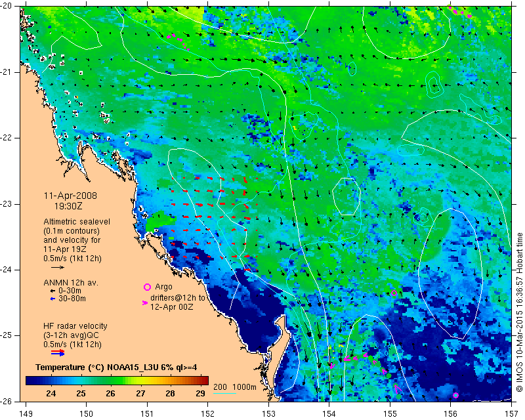
Task: Click longitude axis label 149
Action: pyautogui.click(x=26, y=413)
